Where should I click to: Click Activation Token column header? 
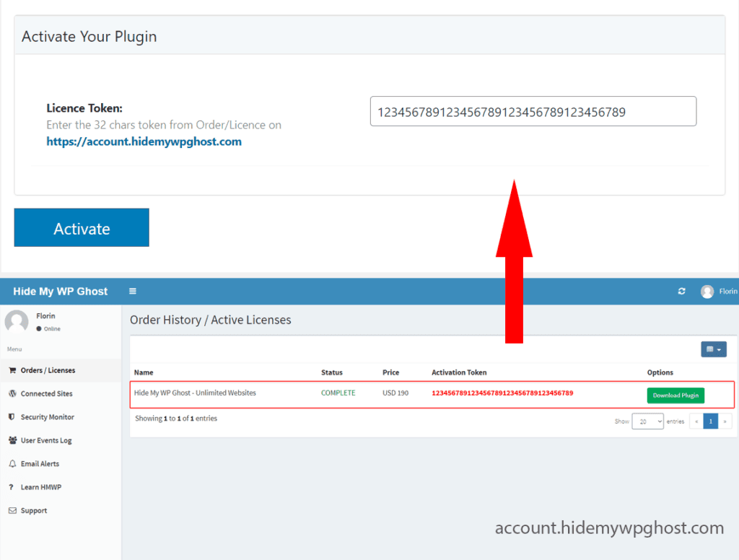459,372
